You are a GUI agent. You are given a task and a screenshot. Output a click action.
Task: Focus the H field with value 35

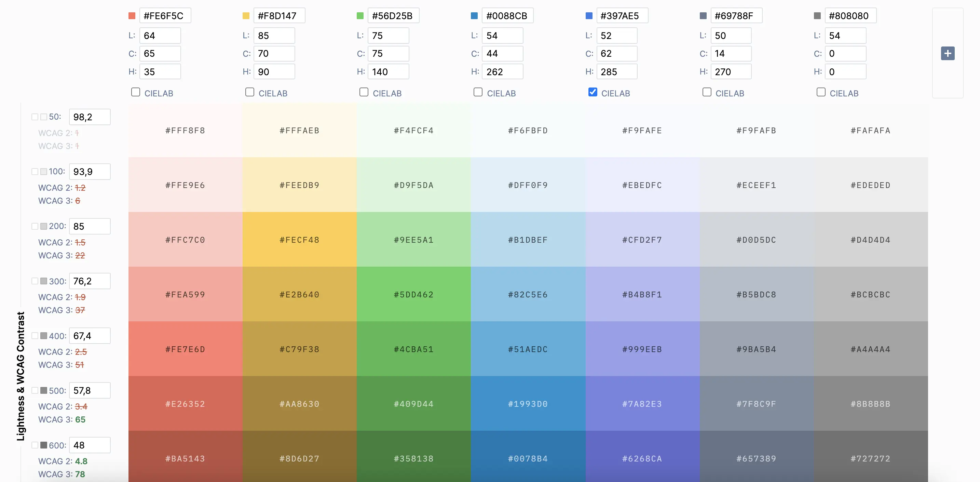pos(160,71)
